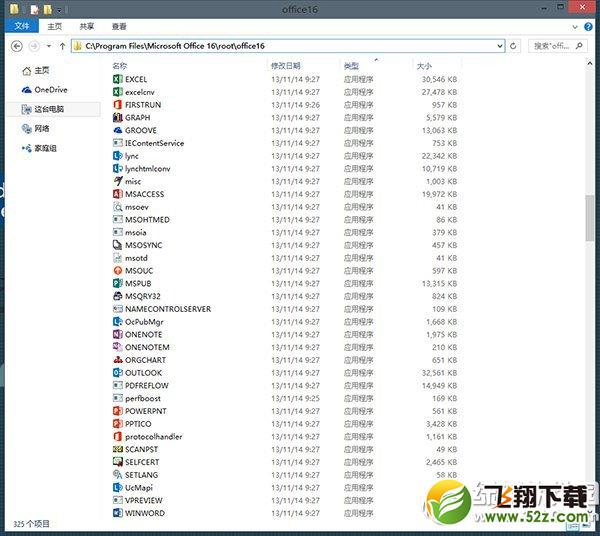Open the Explorer help button
The width and height of the screenshot is (600, 536).
[x=588, y=26]
